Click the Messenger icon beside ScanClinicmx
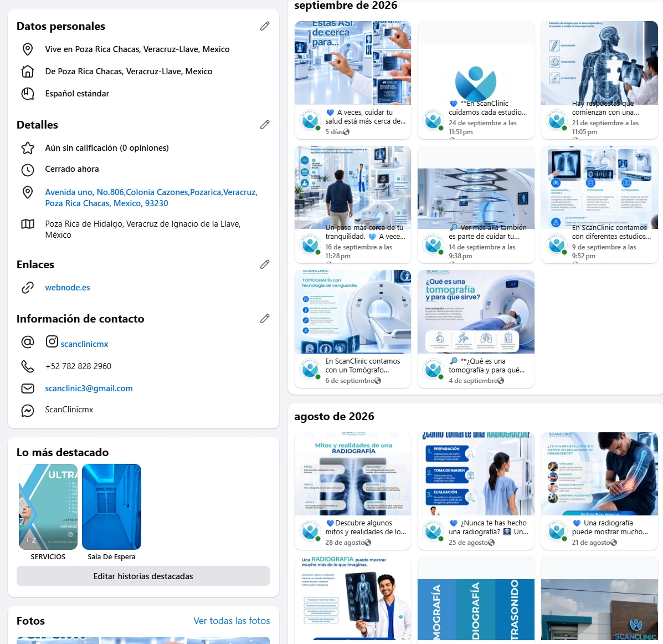The image size is (663, 644). coord(28,411)
